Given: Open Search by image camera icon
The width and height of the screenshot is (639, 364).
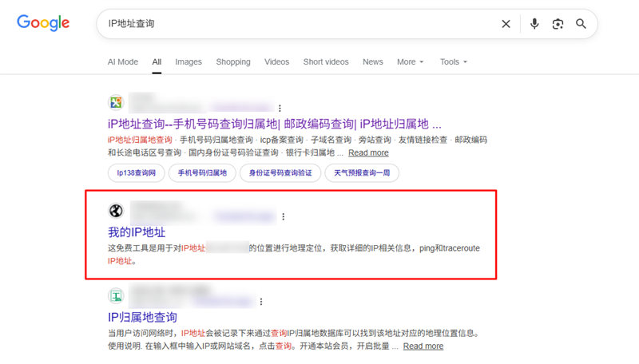Looking at the screenshot, I should point(558,24).
